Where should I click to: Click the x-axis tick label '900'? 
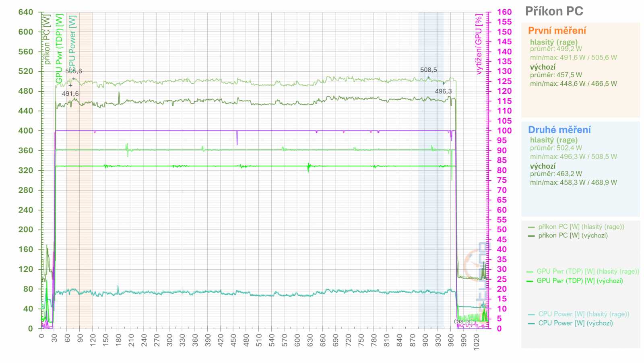coord(425,340)
